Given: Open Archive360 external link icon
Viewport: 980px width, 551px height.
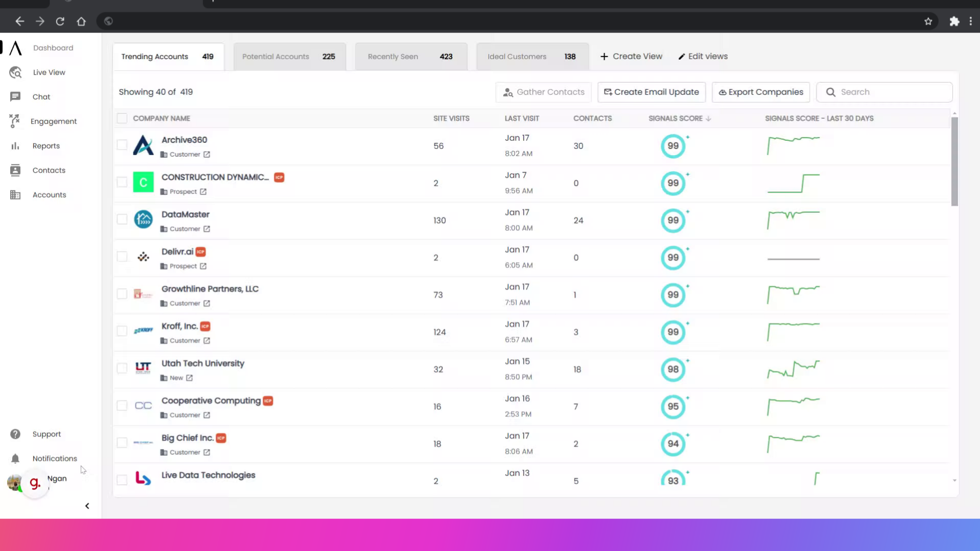Looking at the screenshot, I should [x=207, y=155].
